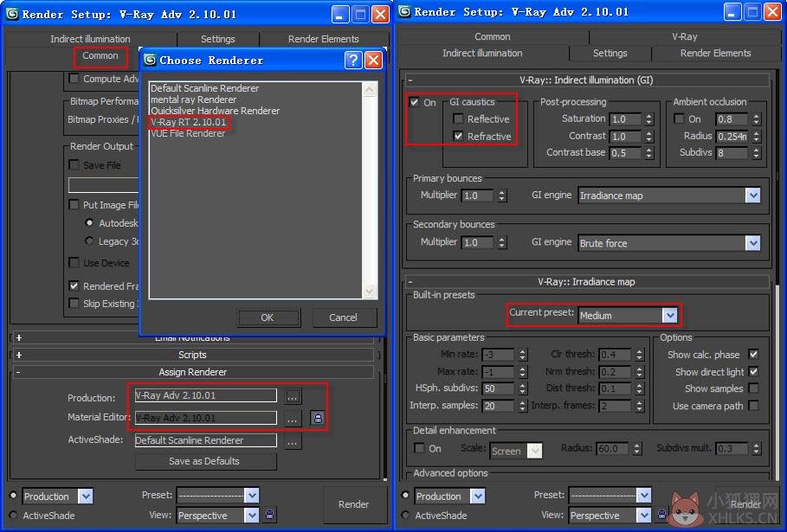Collapse V-Ray Irradiance map rollout
Screen dimensions: 787x532
click(x=587, y=282)
